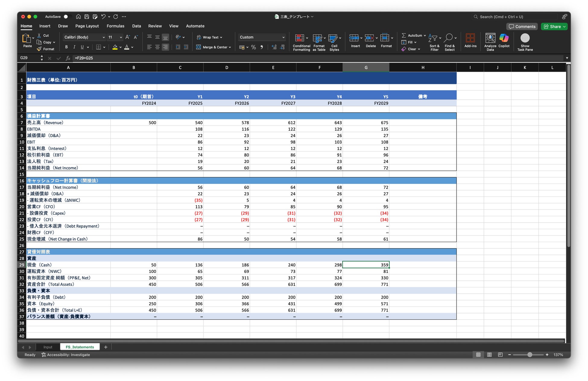Viewport: 588px width, 381px height.
Task: Click the Cut scissors icon
Action: tap(39, 36)
